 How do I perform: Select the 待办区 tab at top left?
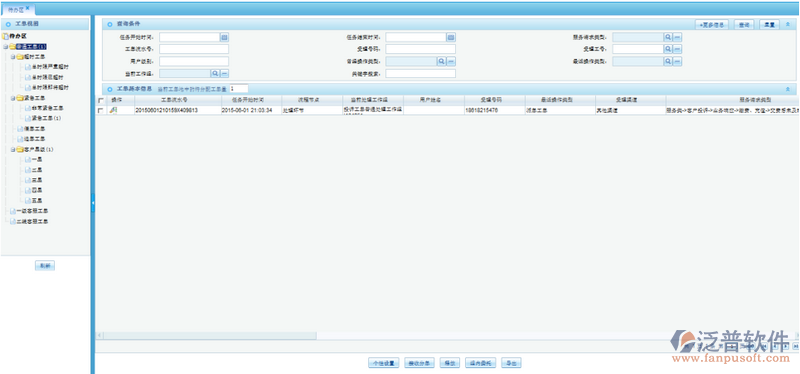pos(16,9)
